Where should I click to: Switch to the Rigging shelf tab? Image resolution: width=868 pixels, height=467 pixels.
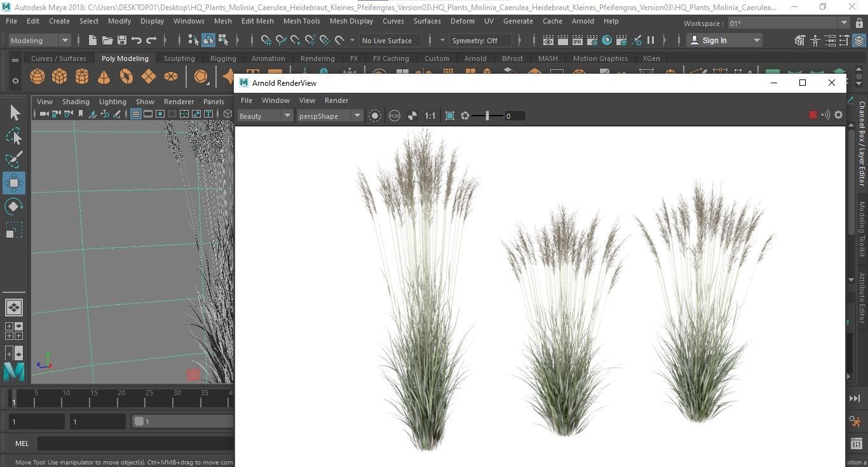[223, 58]
